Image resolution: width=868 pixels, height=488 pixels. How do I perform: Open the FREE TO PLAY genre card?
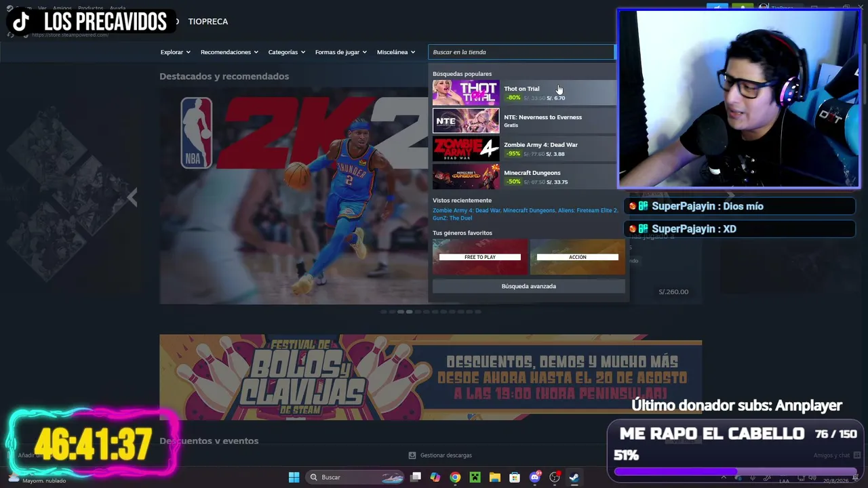click(x=480, y=257)
